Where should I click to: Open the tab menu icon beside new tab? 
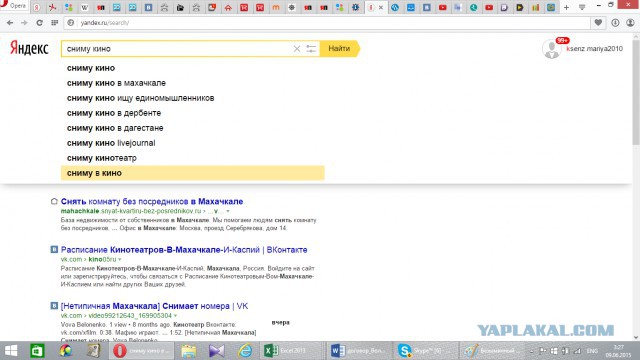(x=582, y=7)
